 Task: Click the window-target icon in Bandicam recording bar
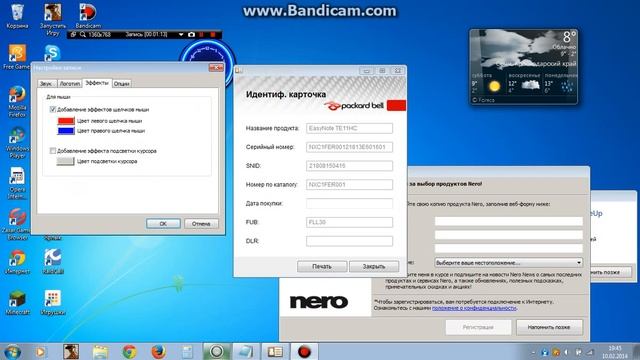coord(73,35)
